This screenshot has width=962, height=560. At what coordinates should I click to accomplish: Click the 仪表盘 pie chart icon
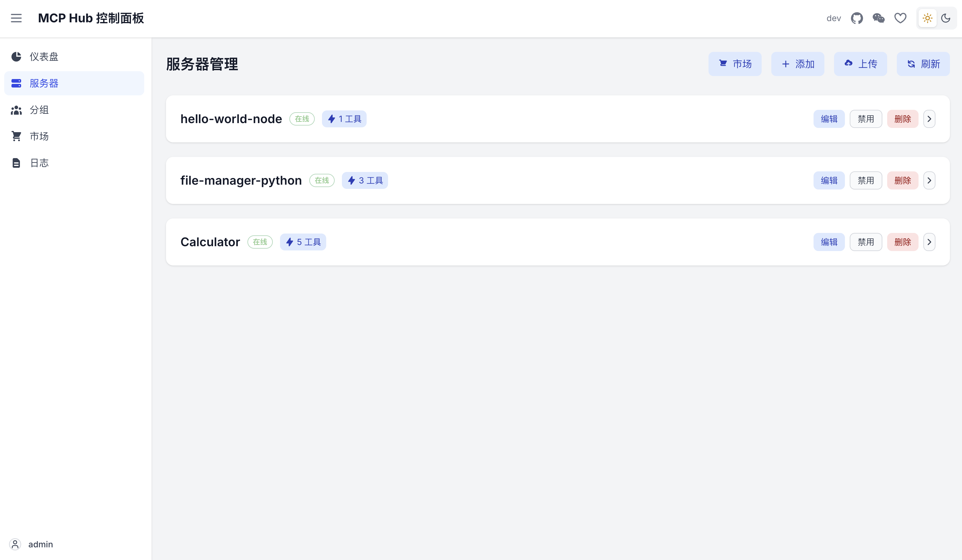(x=16, y=56)
